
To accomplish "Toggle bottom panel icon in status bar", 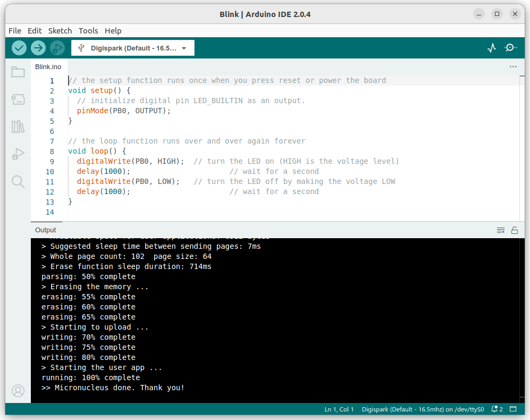I will coord(513,409).
